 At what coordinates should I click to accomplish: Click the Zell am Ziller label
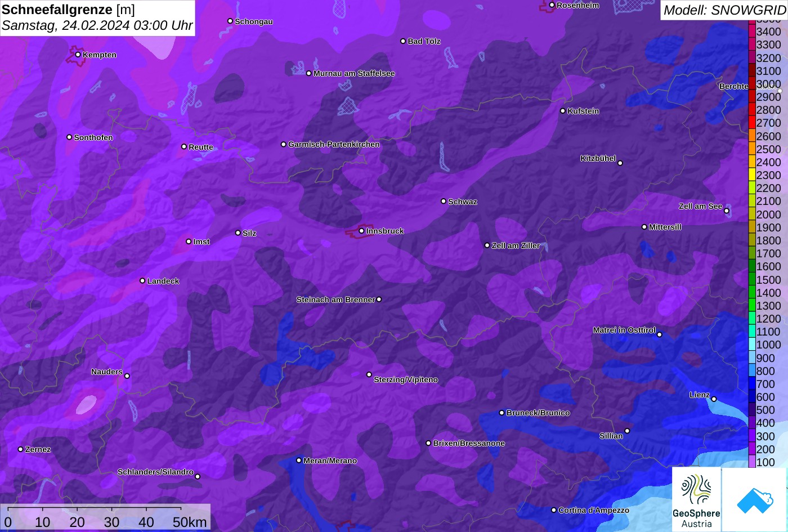pyautogui.click(x=516, y=245)
